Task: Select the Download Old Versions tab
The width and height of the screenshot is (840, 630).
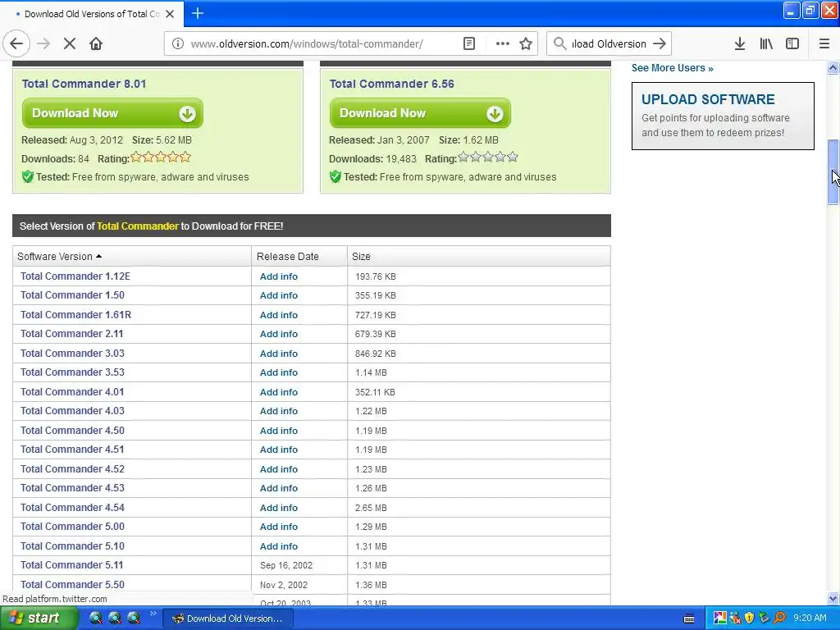Action: point(92,14)
